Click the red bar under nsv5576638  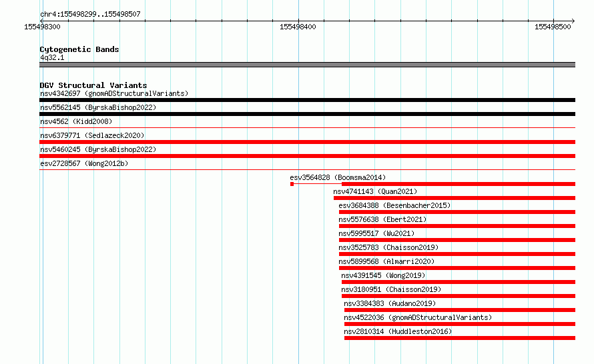(x=457, y=226)
